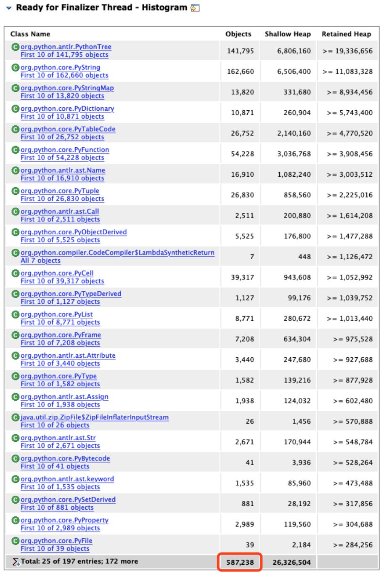Open All 7 objects for LambdaSyntheticReturn
The image size is (392, 574).
[40, 260]
